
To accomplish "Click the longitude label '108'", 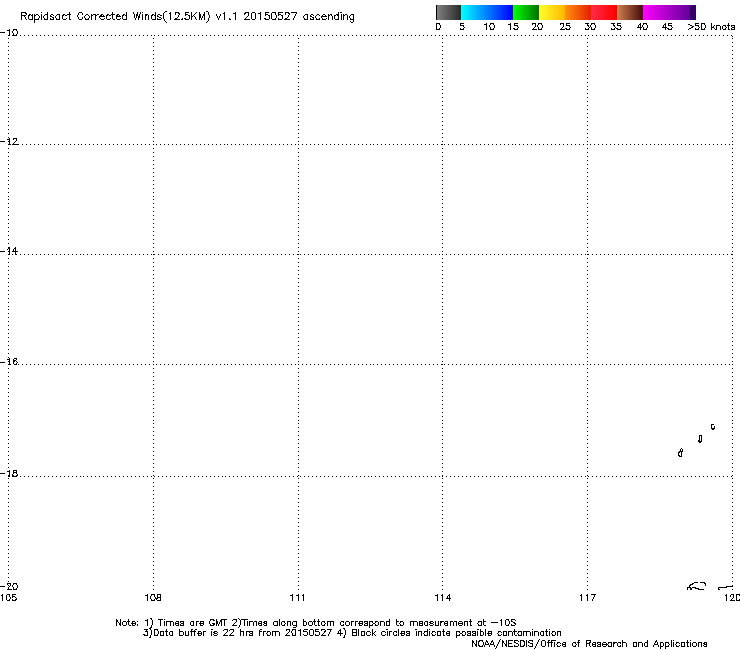I will 153,598.
